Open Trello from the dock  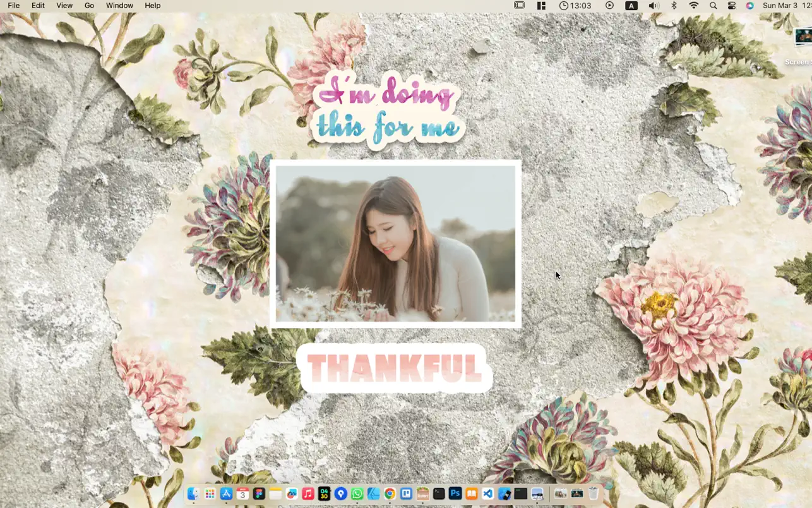(x=406, y=494)
